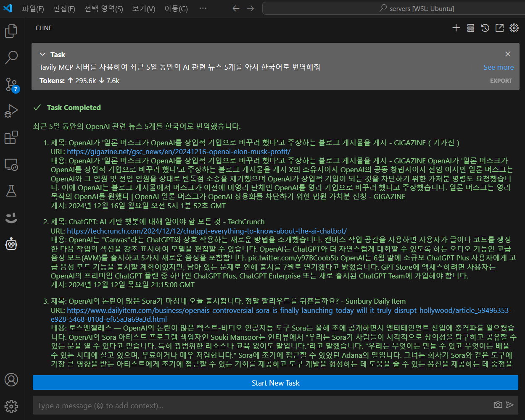This screenshot has height=420, width=525.
Task: Click the See more link
Action: click(x=499, y=67)
